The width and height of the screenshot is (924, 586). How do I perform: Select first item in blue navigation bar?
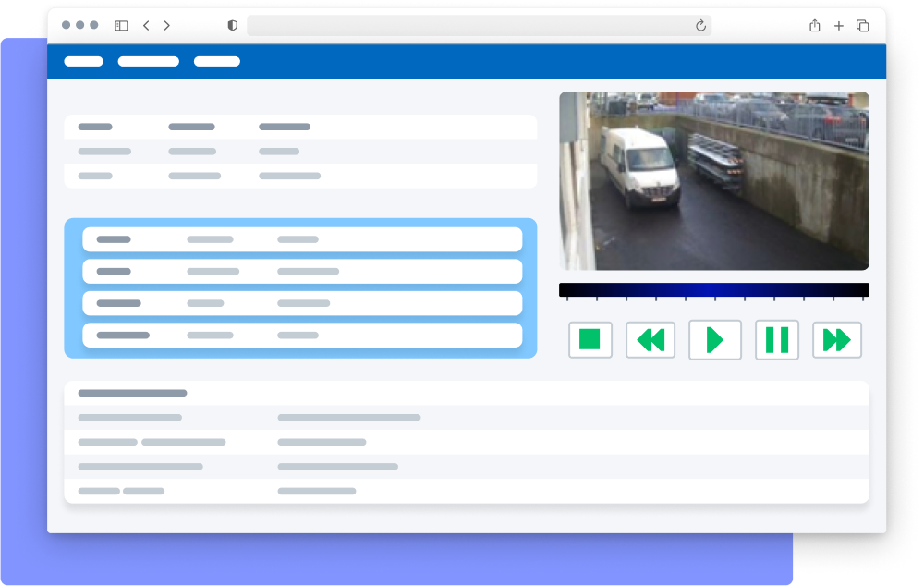coord(83,62)
